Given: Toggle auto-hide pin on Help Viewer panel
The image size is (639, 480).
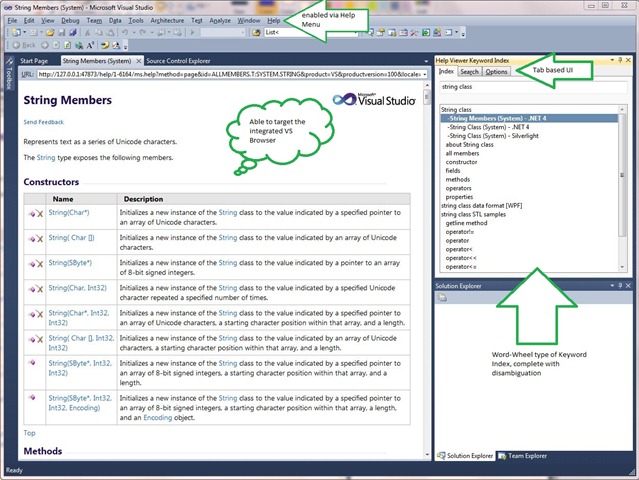Looking at the screenshot, I should 620,60.
